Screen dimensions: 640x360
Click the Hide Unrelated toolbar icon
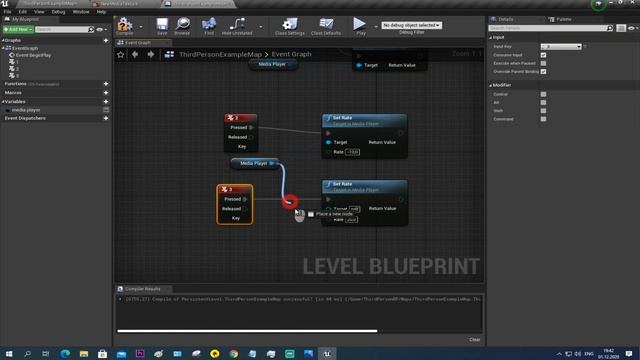(237, 24)
